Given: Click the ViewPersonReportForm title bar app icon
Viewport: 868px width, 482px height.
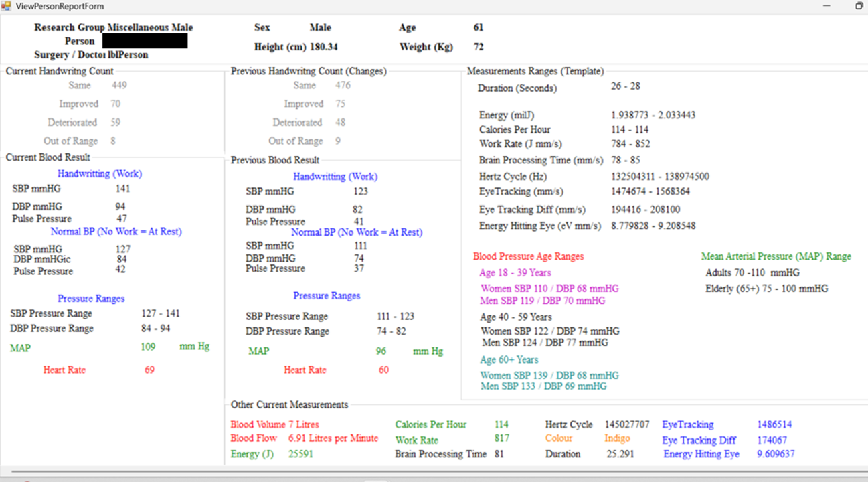Looking at the screenshot, I should (x=6, y=5).
